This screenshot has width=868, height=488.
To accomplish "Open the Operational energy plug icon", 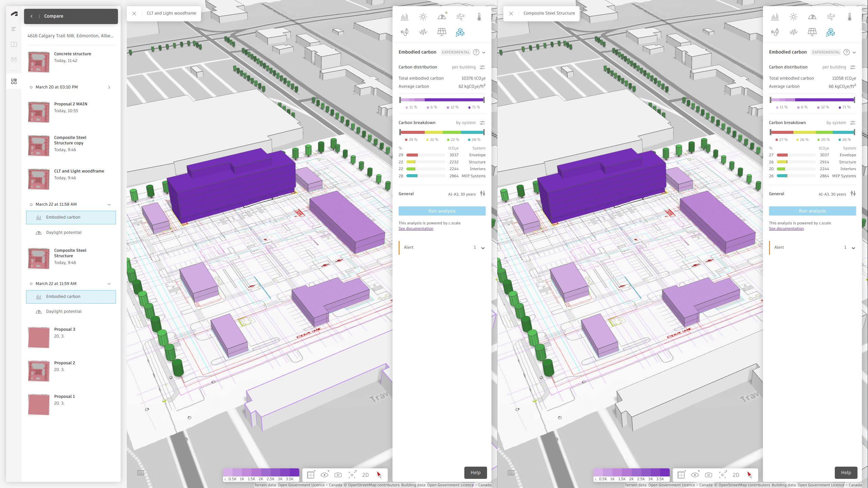I will [x=404, y=32].
